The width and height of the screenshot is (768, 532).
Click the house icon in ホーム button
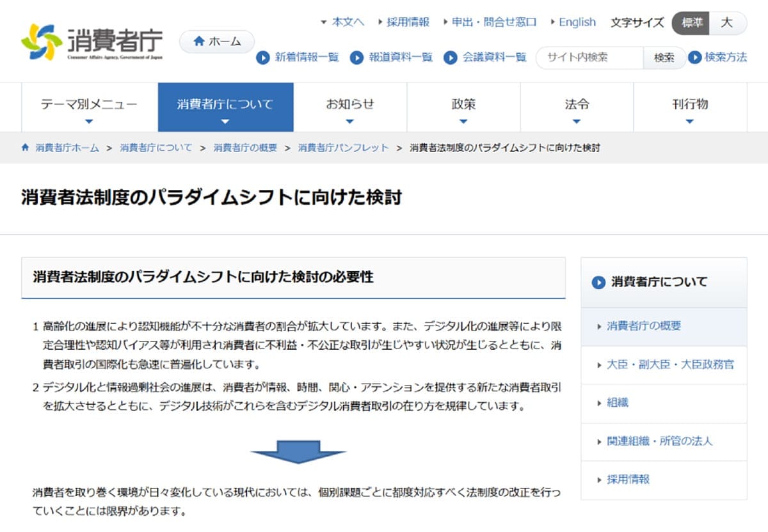(x=199, y=42)
